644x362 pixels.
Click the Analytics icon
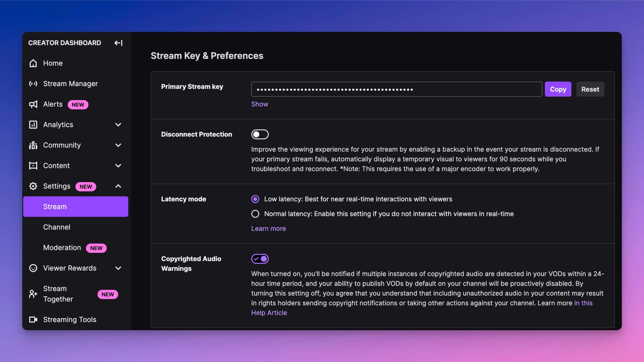pyautogui.click(x=33, y=125)
